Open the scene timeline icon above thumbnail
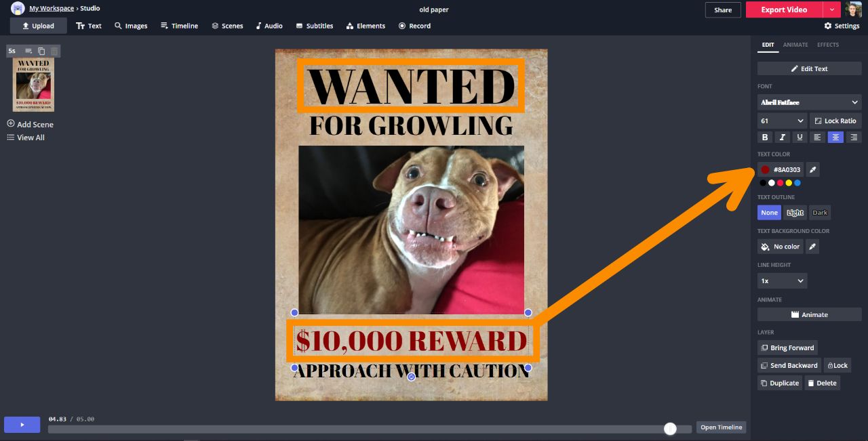The height and width of the screenshot is (441, 868). click(x=28, y=51)
